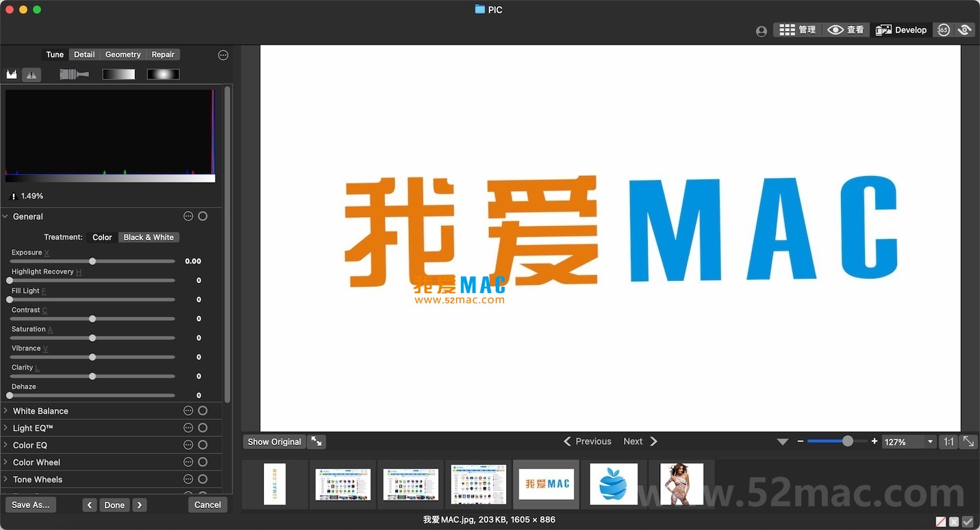980x530 pixels.
Task: Click the Next navigation button
Action: 640,441
